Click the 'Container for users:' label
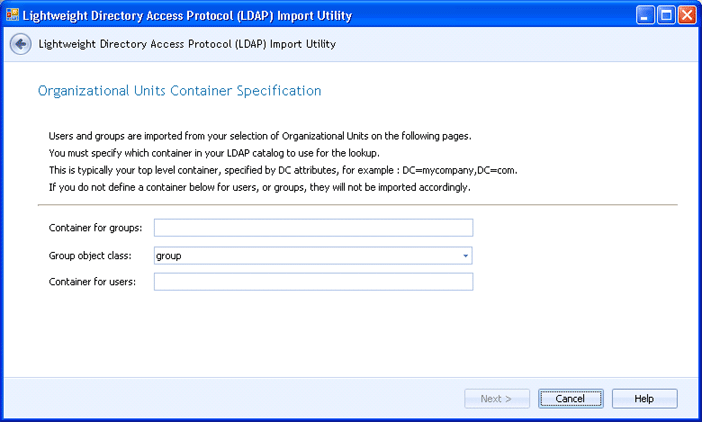This screenshot has width=702, height=422. tap(92, 282)
